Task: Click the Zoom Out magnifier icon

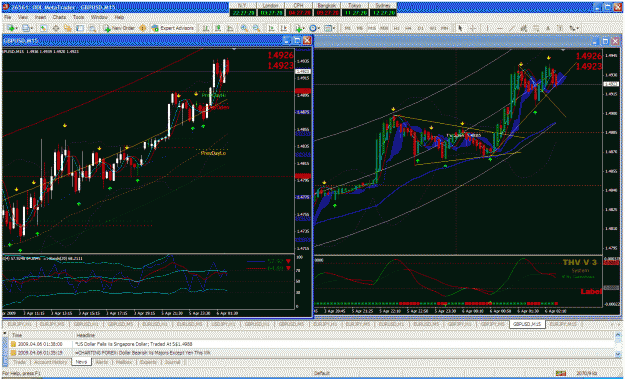Action: pos(256,28)
